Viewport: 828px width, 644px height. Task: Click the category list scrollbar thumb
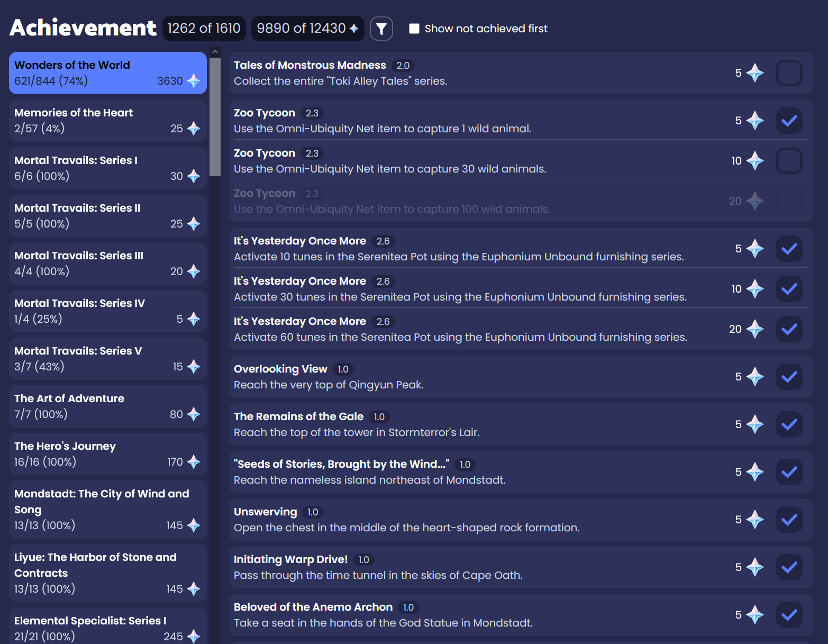click(215, 116)
